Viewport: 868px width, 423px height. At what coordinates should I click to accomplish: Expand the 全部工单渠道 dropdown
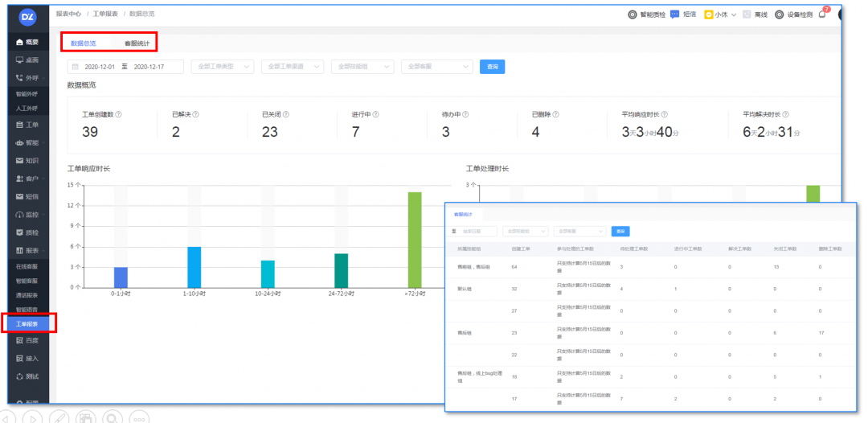pyautogui.click(x=293, y=67)
